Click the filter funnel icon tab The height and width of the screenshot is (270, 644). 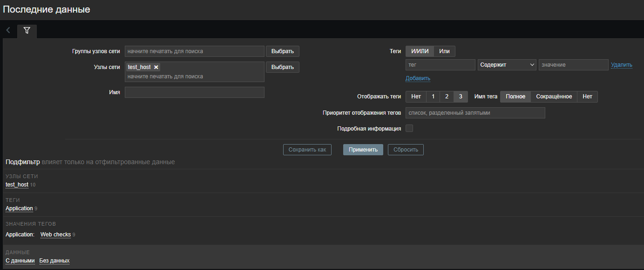[x=27, y=31]
